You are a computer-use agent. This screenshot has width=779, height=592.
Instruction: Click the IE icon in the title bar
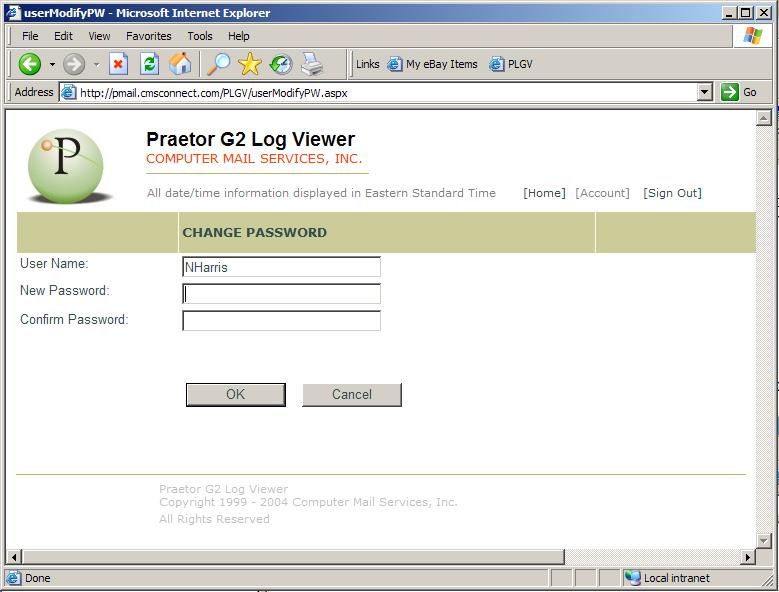pyautogui.click(x=13, y=12)
